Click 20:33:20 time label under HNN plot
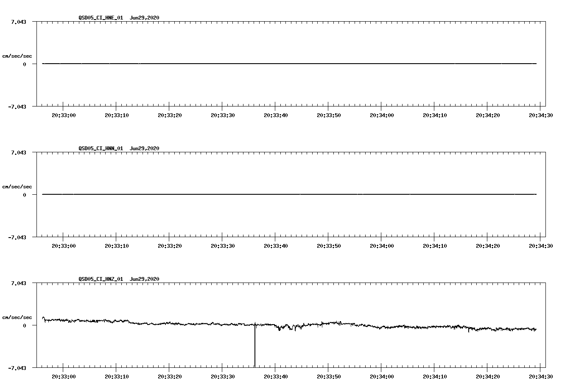576x392 pixels. click(170, 246)
